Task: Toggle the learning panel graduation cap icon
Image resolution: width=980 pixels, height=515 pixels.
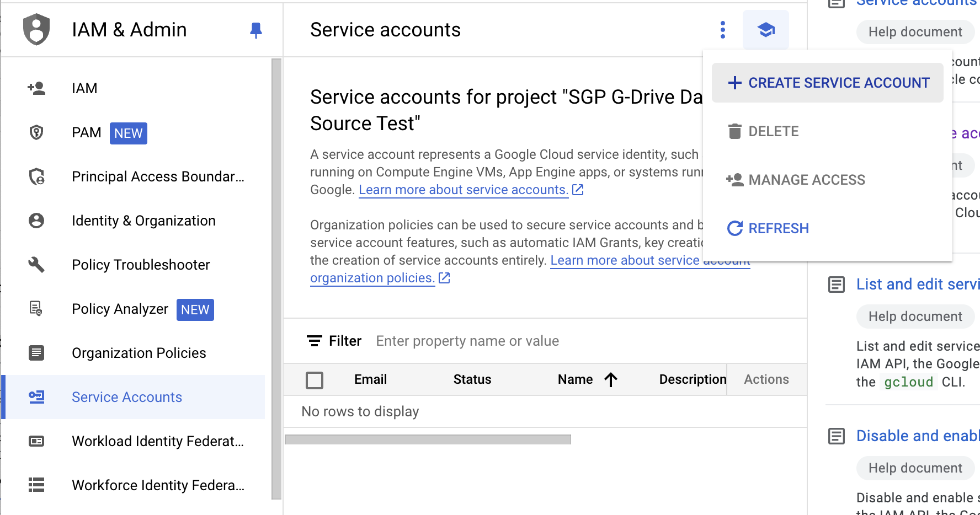Action: click(x=765, y=30)
